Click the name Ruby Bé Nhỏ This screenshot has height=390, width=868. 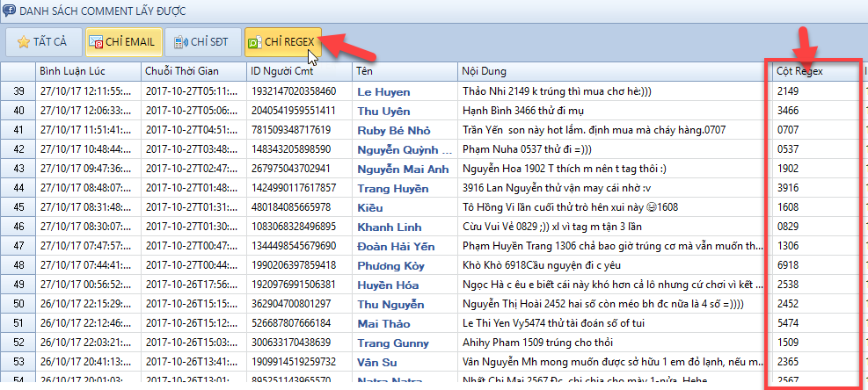pyautogui.click(x=394, y=131)
